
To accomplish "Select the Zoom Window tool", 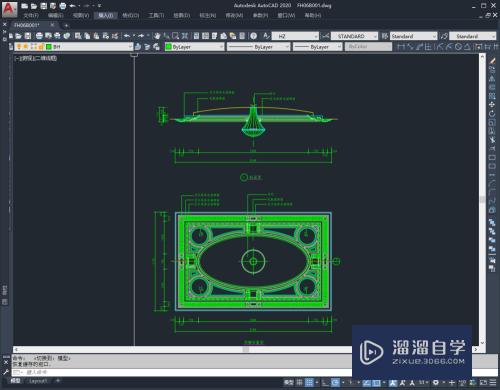I will click(175, 36).
